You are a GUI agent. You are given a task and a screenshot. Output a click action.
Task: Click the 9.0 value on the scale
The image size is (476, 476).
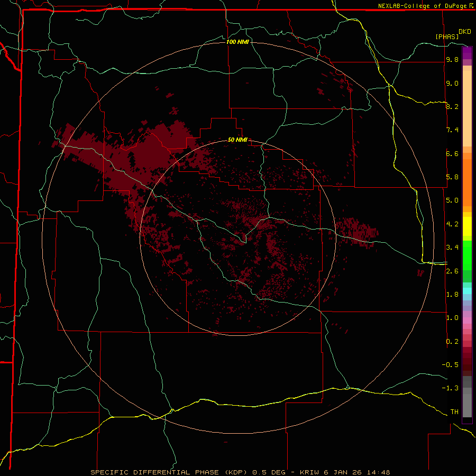[452, 83]
